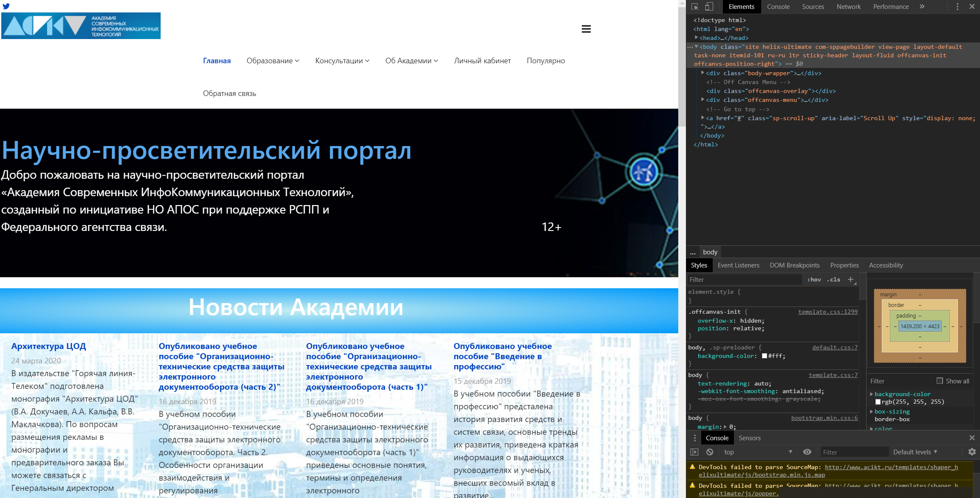
Task: Open the Network tab
Action: point(849,7)
